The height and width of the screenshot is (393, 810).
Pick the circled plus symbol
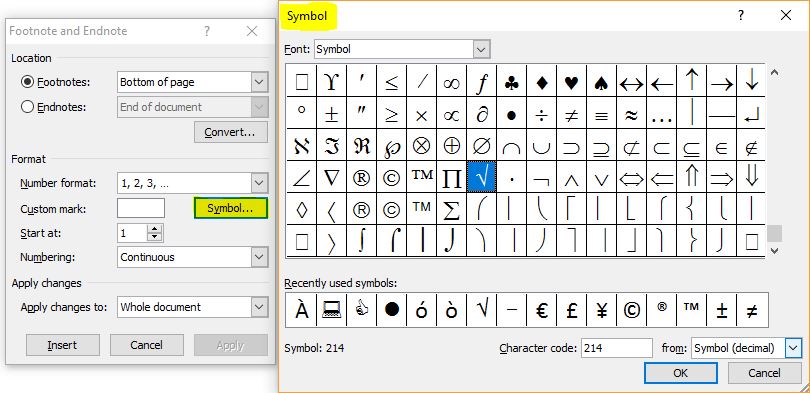pos(451,145)
